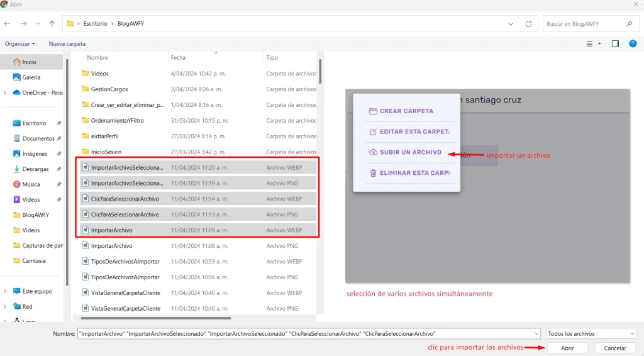
Task: Click the preview image thumbnail
Action: (487, 186)
